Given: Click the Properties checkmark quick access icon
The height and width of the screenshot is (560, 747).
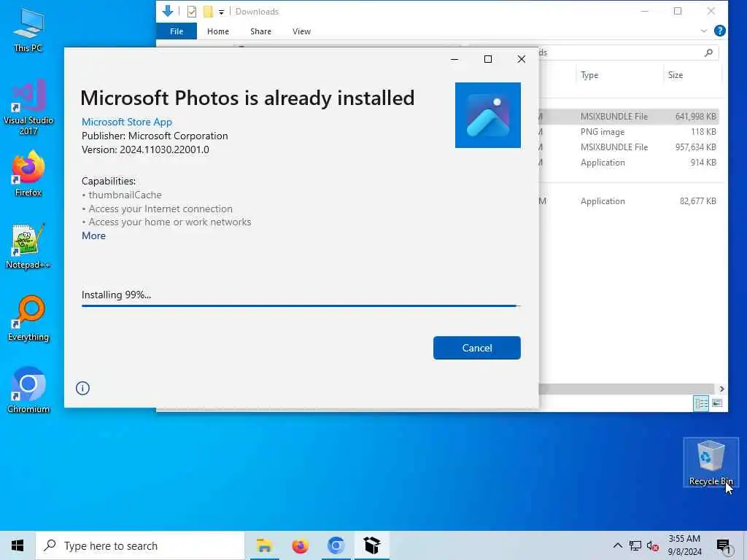Looking at the screenshot, I should pos(192,12).
